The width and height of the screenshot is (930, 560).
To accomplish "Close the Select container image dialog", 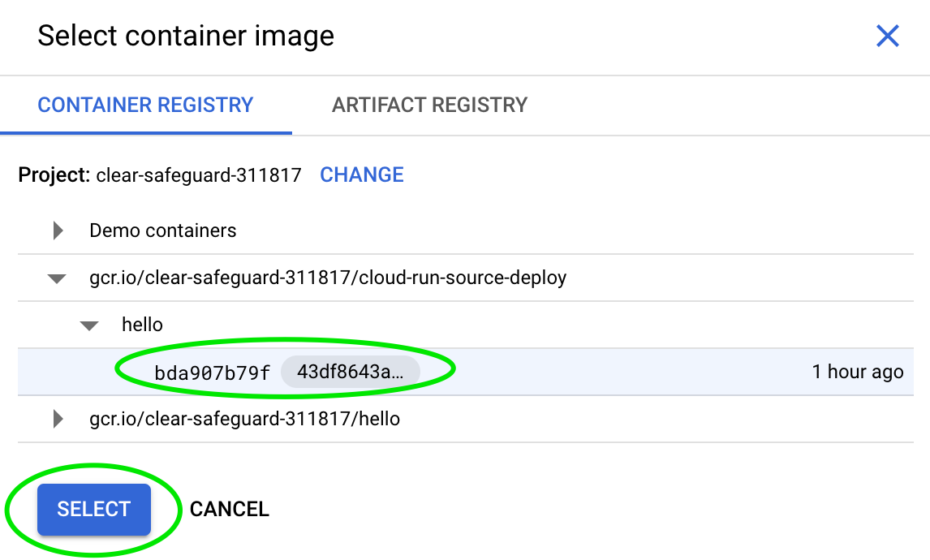I will [x=887, y=36].
